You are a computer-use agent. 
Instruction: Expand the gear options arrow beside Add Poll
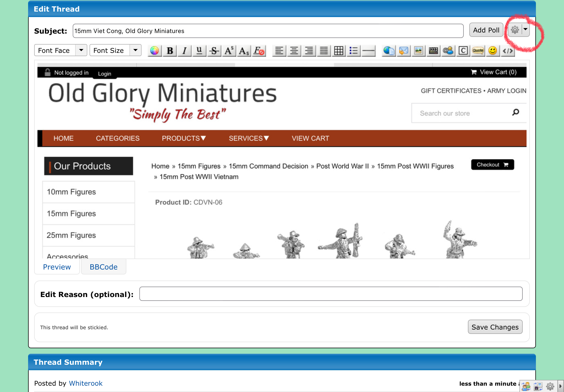tap(525, 29)
